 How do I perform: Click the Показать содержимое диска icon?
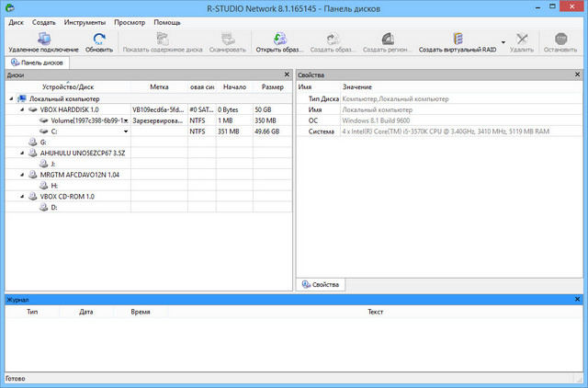(164, 39)
